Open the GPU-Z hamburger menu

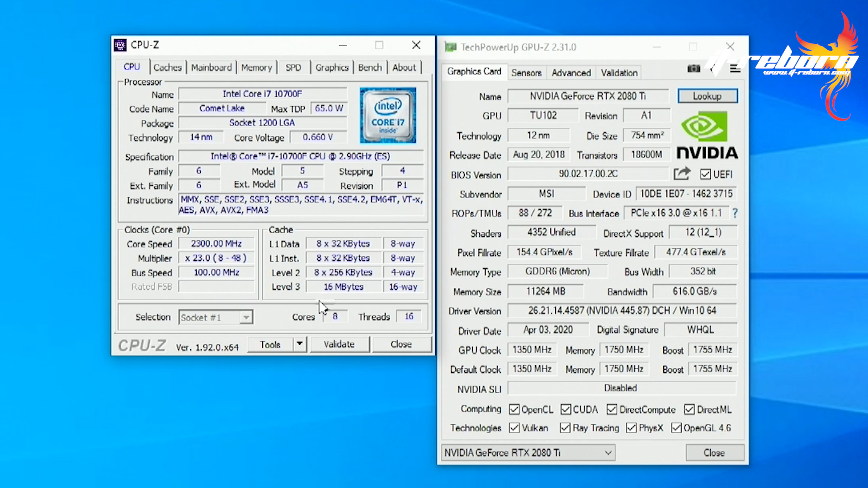[735, 68]
